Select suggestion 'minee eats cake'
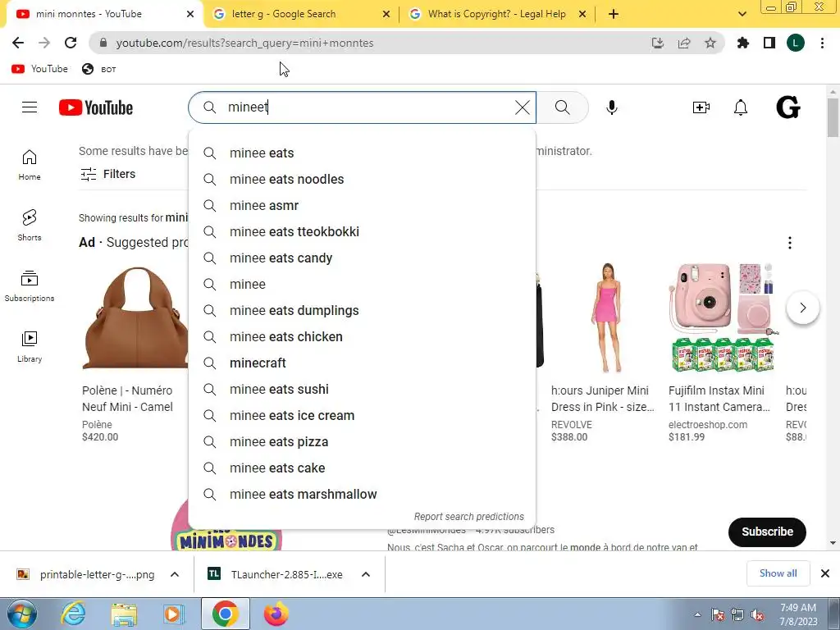Screen dimensions: 840x630 [x=362, y=468]
